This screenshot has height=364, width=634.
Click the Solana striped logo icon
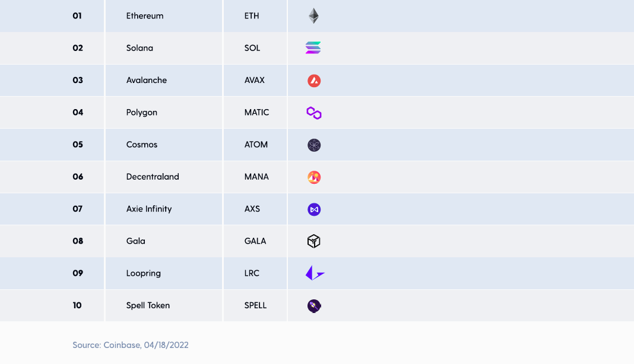(313, 47)
